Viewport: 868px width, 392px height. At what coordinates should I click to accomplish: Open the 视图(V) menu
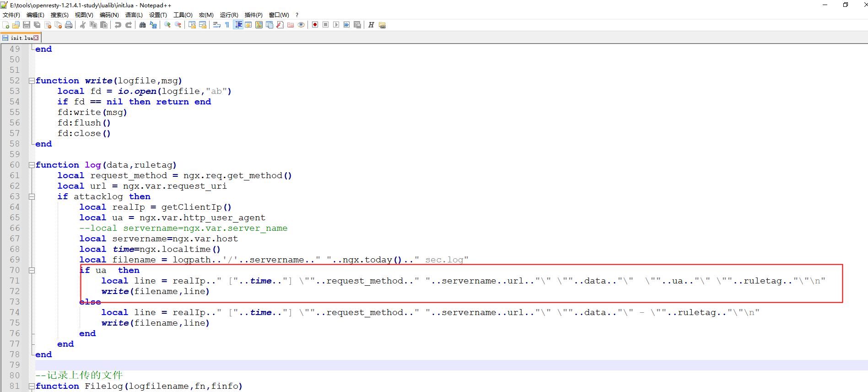[x=84, y=15]
